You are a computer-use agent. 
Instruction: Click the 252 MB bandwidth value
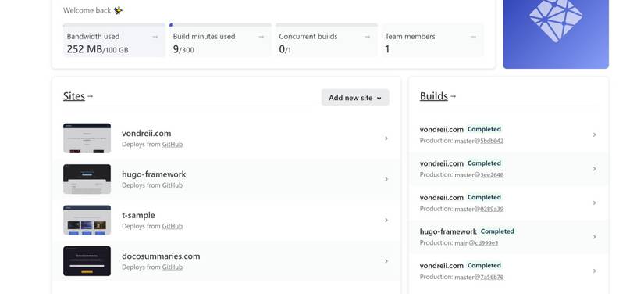pyautogui.click(x=84, y=49)
